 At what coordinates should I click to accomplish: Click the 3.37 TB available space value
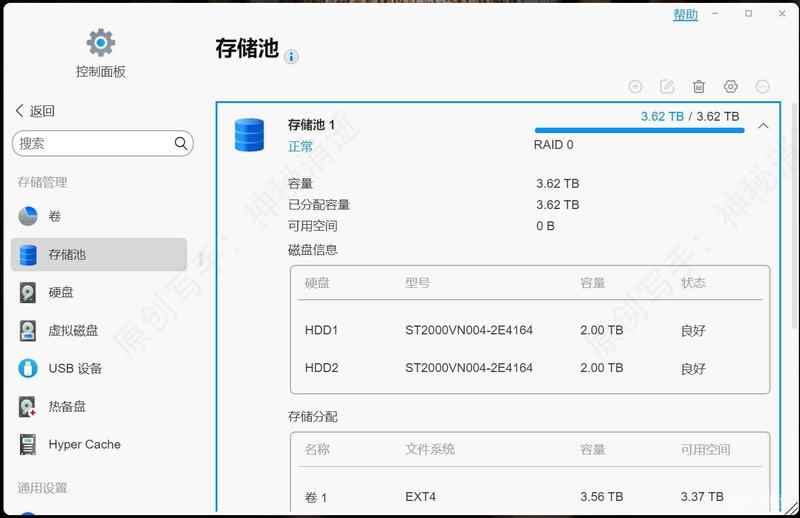coord(702,497)
